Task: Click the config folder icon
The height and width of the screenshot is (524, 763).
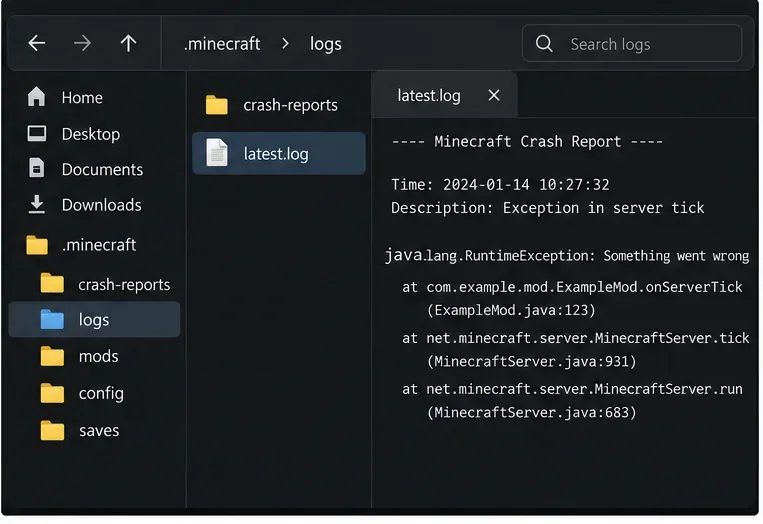Action: point(53,393)
